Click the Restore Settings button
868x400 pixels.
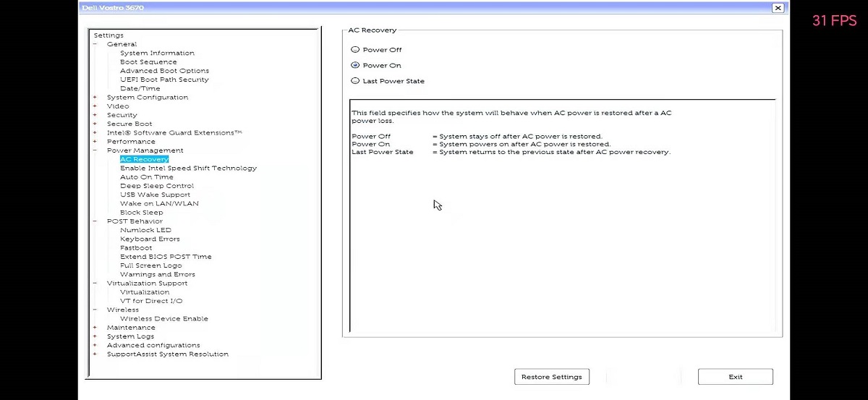click(552, 377)
